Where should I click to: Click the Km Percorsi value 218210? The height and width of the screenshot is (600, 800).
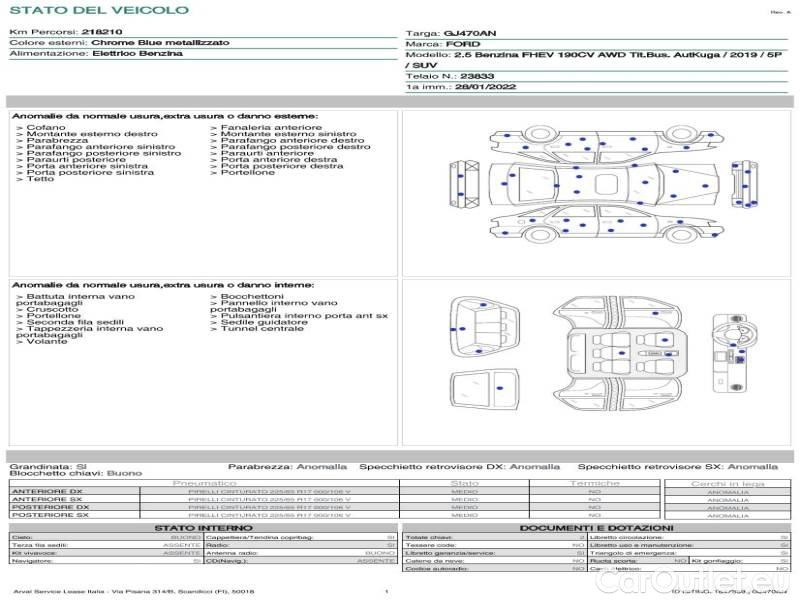point(102,32)
